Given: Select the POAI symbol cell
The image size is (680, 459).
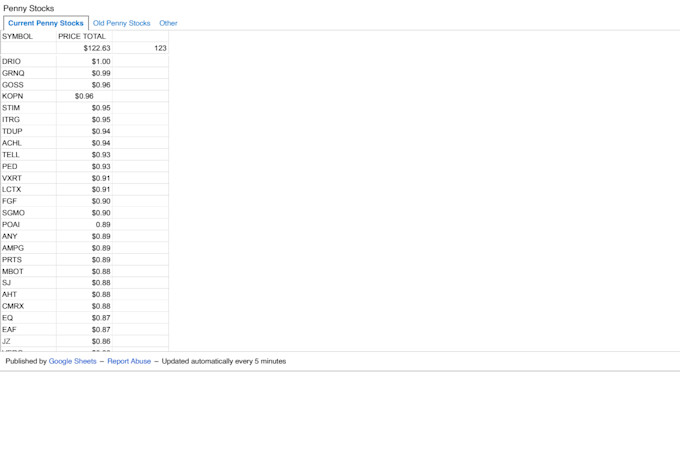Looking at the screenshot, I should pyautogui.click(x=29, y=225).
